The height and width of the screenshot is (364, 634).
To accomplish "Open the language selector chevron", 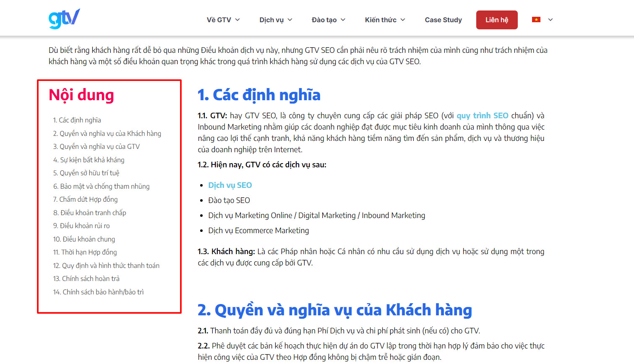I will coord(550,19).
